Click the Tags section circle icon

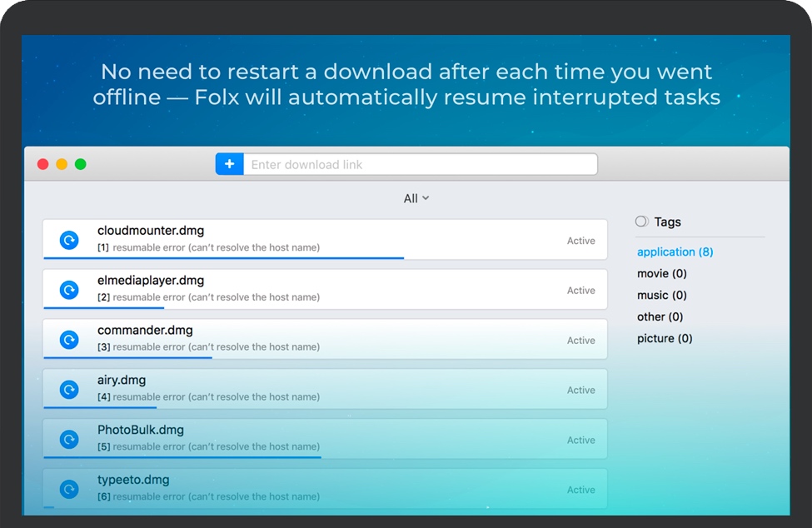(641, 222)
